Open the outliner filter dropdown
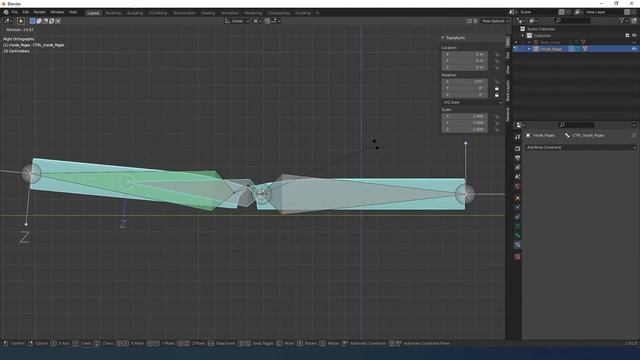640x360 pixels. coord(622,20)
